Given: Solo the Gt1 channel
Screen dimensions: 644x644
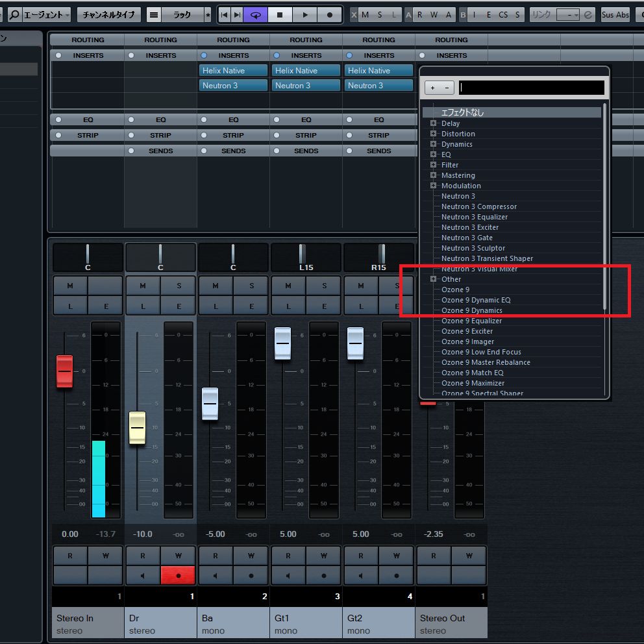Looking at the screenshot, I should 324,286.
